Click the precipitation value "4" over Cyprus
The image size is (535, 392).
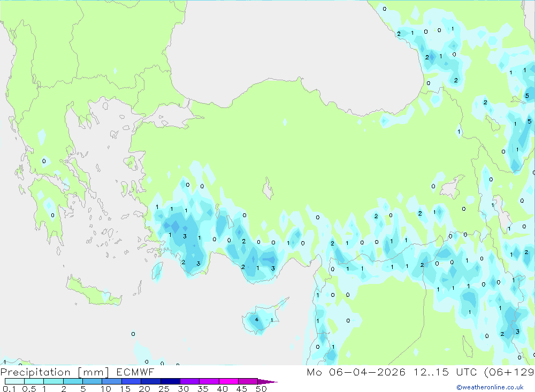click(x=257, y=320)
